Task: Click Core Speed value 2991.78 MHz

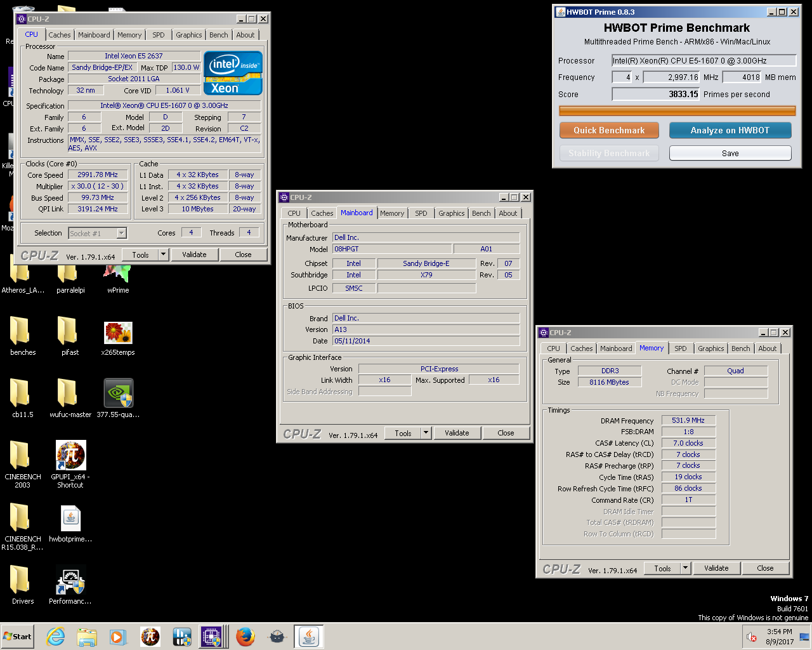Action: point(98,175)
